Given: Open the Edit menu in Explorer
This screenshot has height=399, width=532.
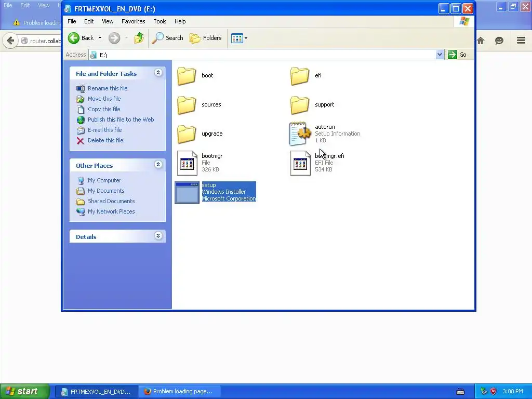Looking at the screenshot, I should [x=89, y=21].
